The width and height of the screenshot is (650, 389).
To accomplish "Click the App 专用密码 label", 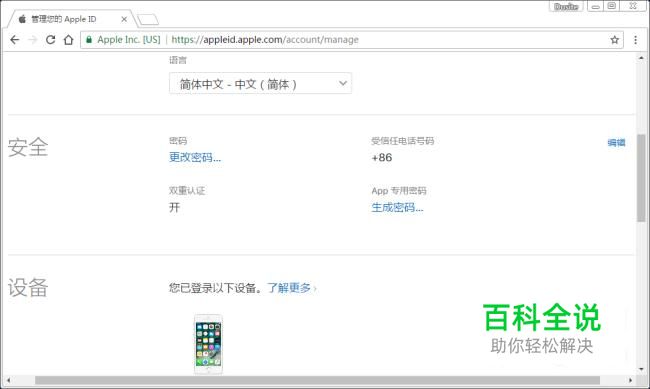I will click(x=399, y=191).
